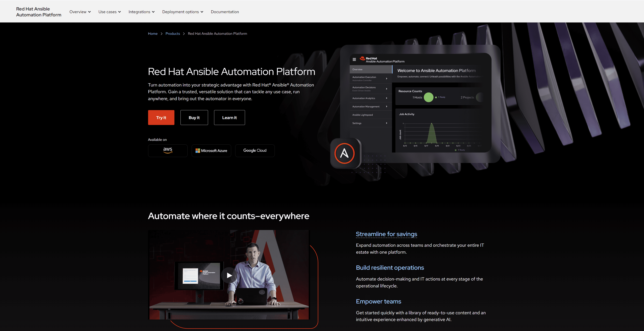Click the Ansible 'A' logo badge
This screenshot has height=331, width=644.
pos(344,153)
